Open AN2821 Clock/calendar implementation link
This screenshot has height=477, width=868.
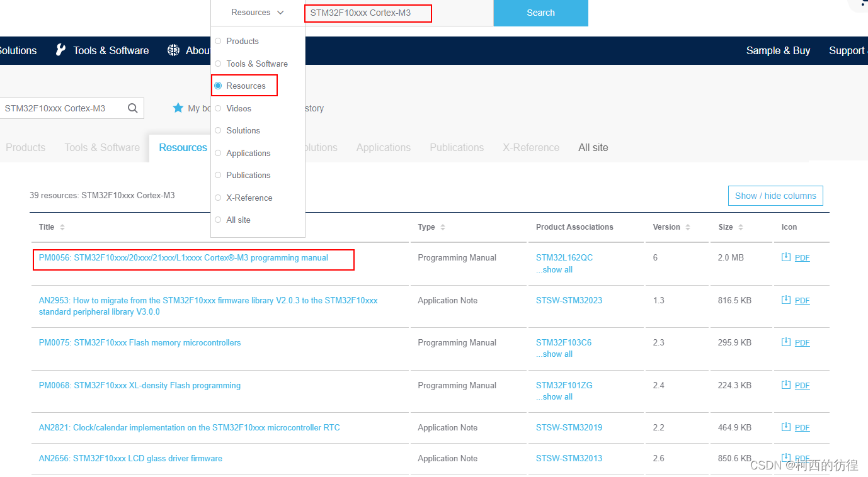coord(189,427)
